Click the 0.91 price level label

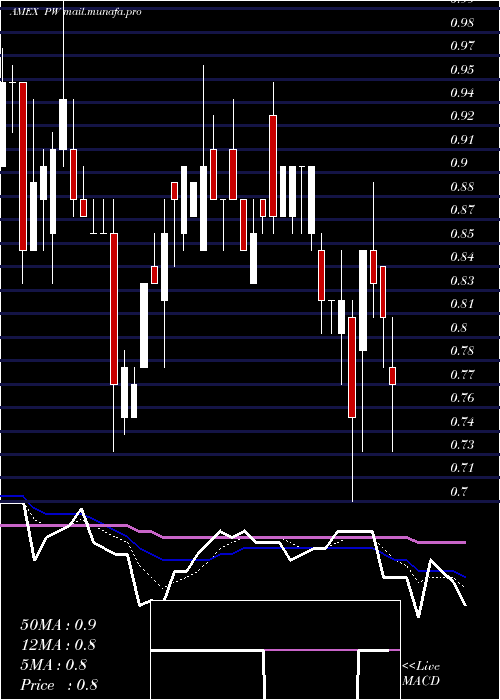coord(462,139)
